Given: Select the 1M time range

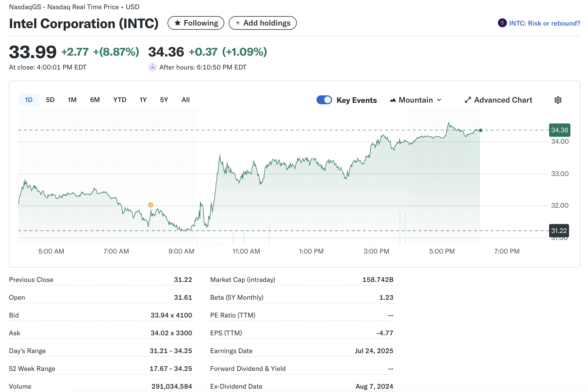Looking at the screenshot, I should (x=72, y=100).
